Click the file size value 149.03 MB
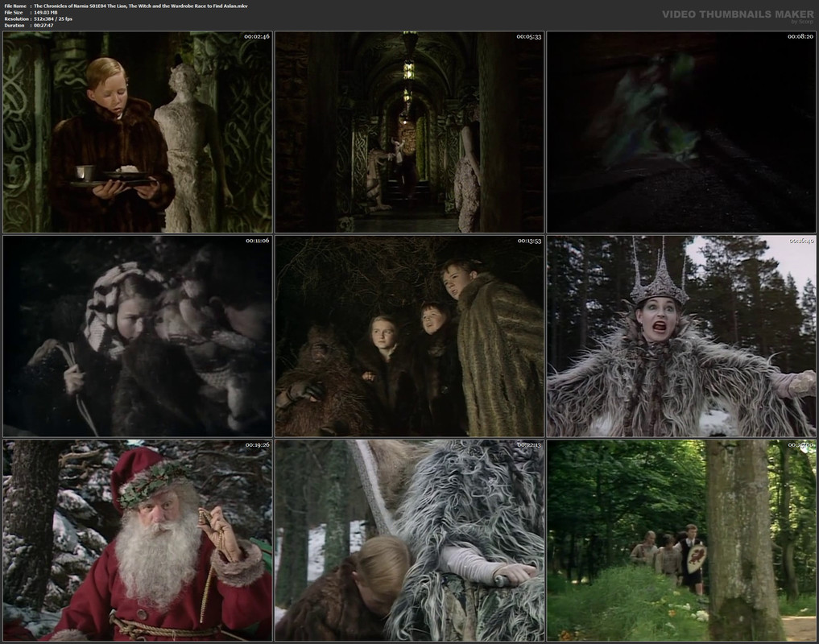The height and width of the screenshot is (644, 819). pyautogui.click(x=46, y=12)
